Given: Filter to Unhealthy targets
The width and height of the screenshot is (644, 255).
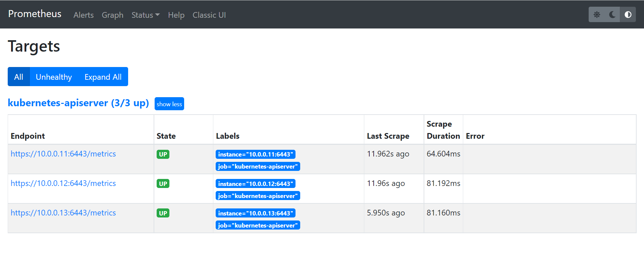Looking at the screenshot, I should (x=54, y=77).
